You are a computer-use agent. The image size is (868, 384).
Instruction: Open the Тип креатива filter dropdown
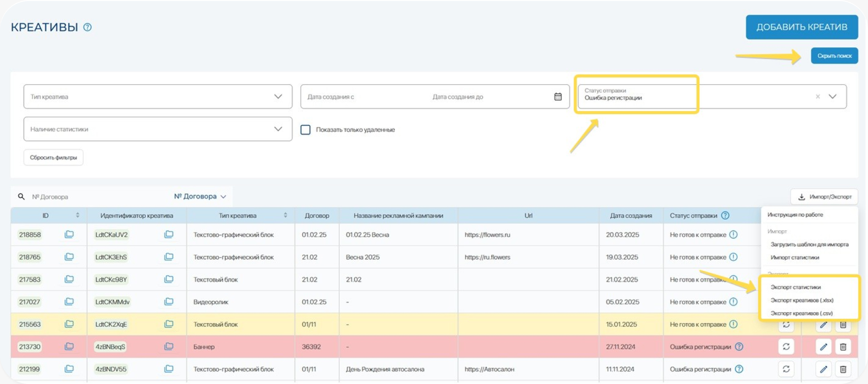click(x=158, y=96)
